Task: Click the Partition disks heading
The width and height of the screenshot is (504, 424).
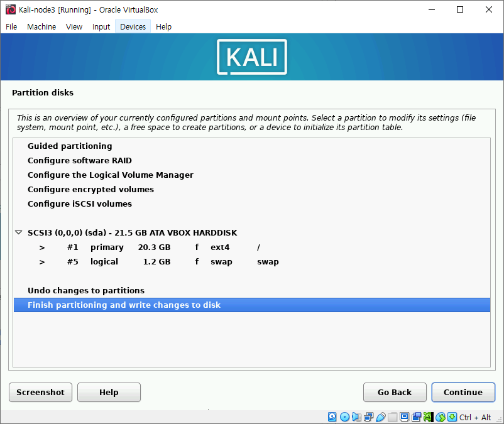Action: [43, 92]
